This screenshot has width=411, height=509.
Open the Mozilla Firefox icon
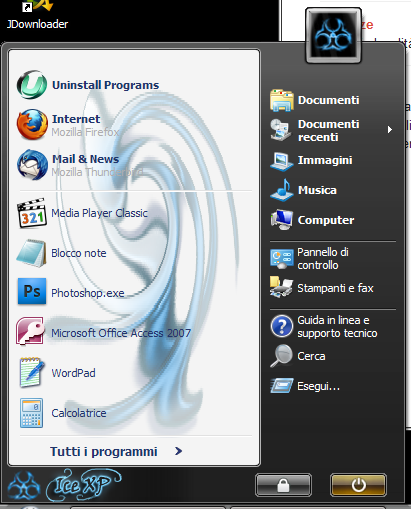[x=32, y=124]
